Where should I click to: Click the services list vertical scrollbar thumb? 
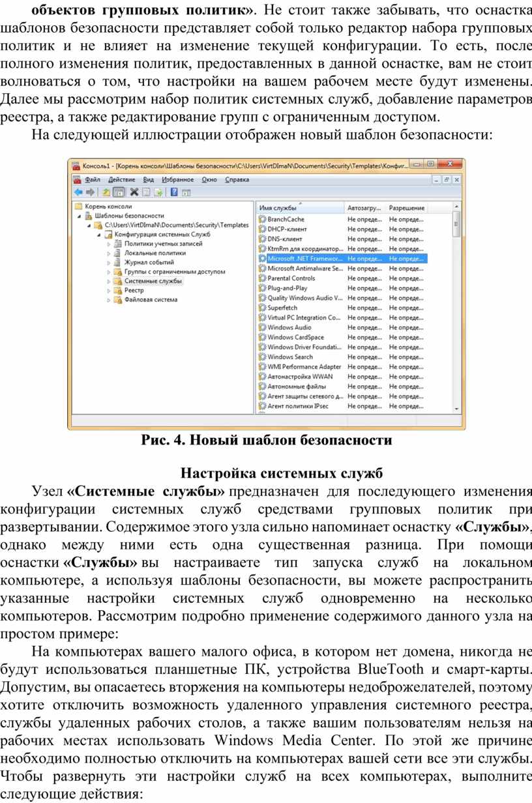point(457,223)
